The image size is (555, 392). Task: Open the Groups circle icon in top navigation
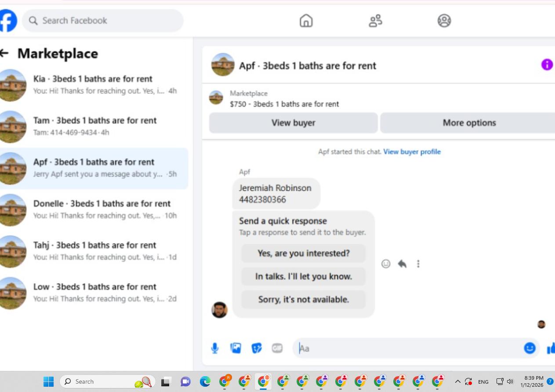tap(444, 21)
